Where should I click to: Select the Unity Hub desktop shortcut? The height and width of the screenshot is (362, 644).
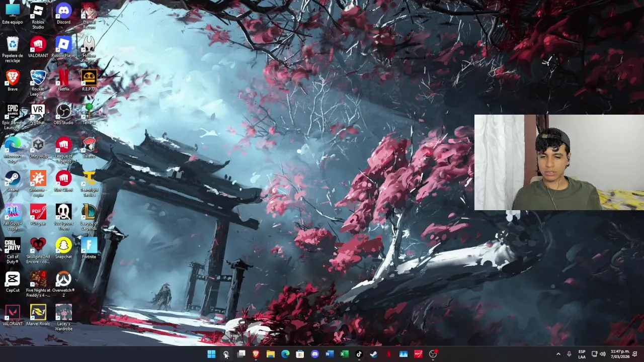coord(38,148)
